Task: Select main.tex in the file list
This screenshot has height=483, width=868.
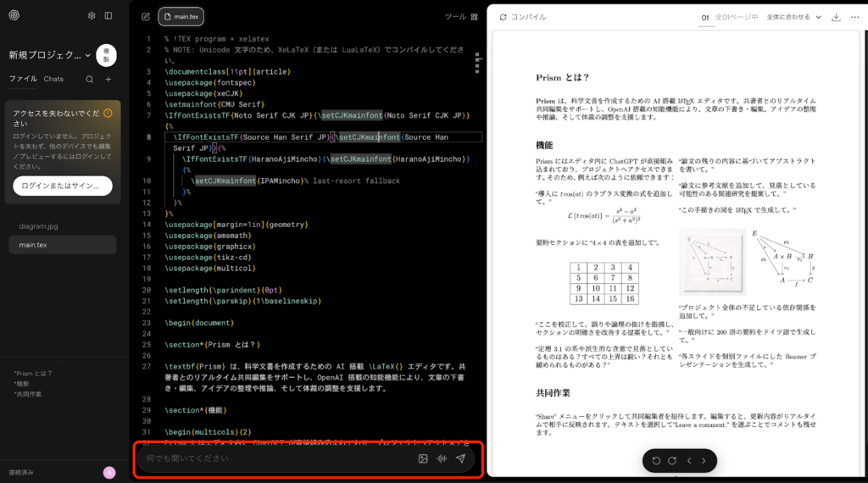Action: point(63,245)
